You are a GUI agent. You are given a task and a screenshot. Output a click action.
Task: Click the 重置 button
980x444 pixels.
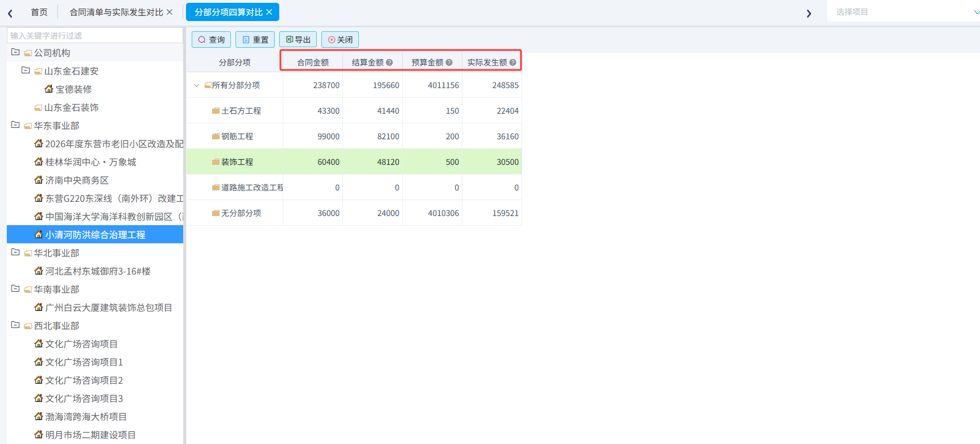tap(255, 39)
